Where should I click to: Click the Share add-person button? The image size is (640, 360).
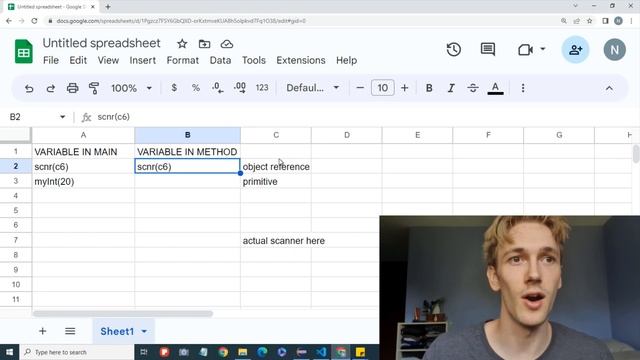pyautogui.click(x=576, y=50)
